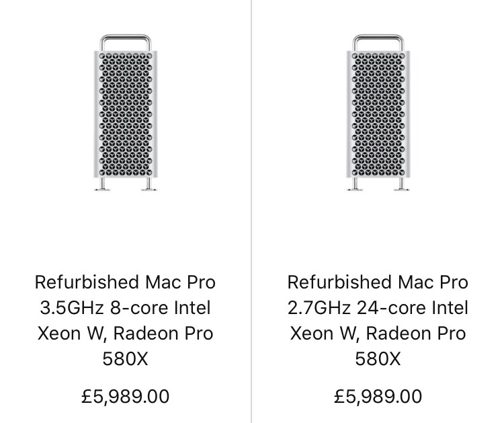Click the left foot of the 8-core Mac Pro tower
Image resolution: width=504 pixels, height=423 pixels.
click(x=102, y=184)
